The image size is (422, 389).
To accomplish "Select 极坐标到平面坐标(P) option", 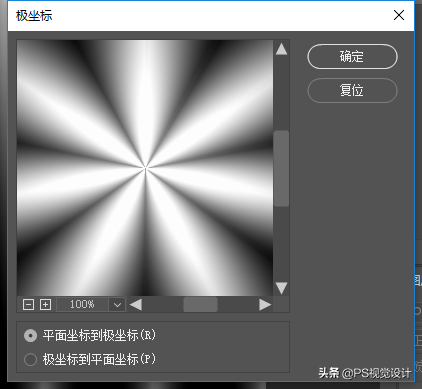I will pos(89,359).
